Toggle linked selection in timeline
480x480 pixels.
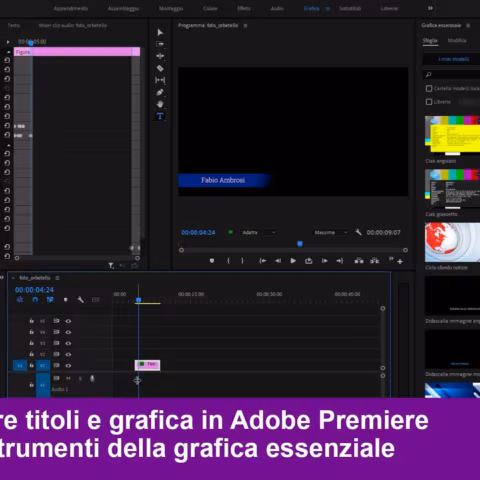pyautogui.click(x=50, y=300)
